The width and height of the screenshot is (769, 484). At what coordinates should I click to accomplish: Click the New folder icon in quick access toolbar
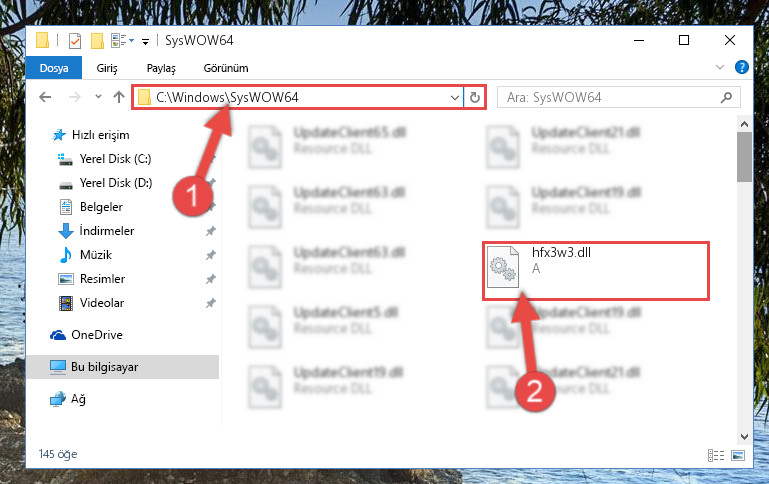97,41
